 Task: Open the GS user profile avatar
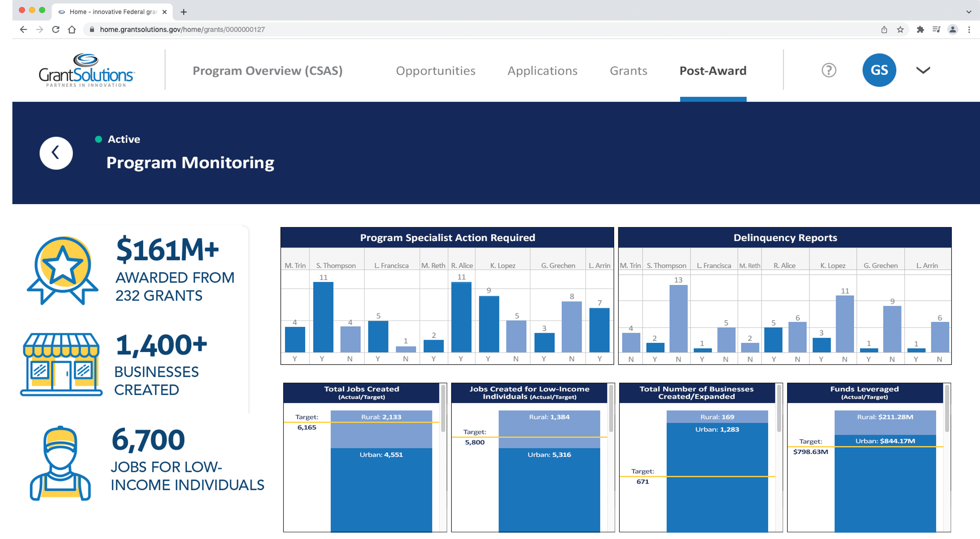(879, 70)
